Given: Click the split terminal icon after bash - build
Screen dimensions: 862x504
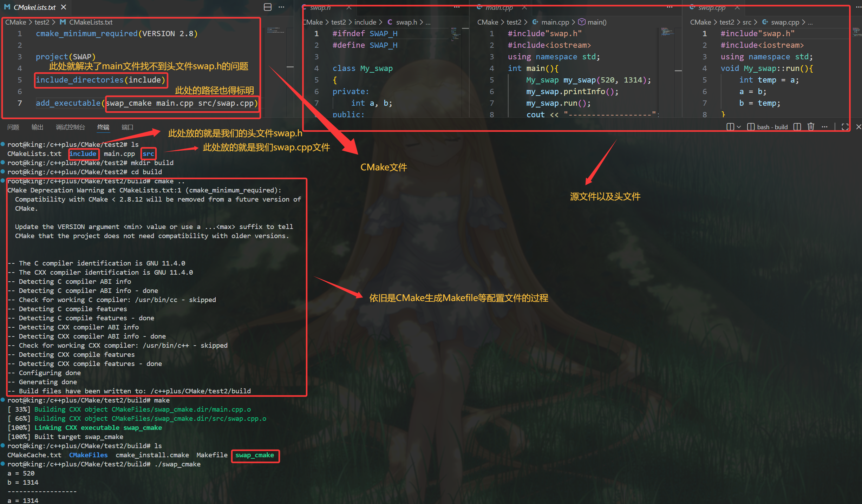Looking at the screenshot, I should tap(797, 127).
